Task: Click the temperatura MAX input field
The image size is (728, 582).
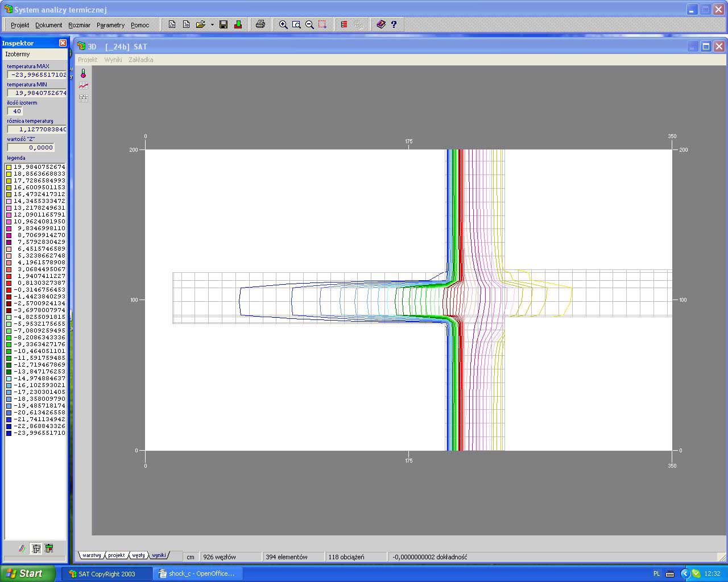Action: (x=37, y=74)
